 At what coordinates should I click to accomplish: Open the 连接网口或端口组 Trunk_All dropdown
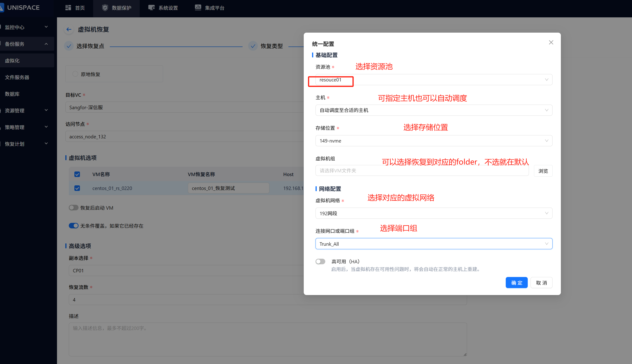pos(433,244)
